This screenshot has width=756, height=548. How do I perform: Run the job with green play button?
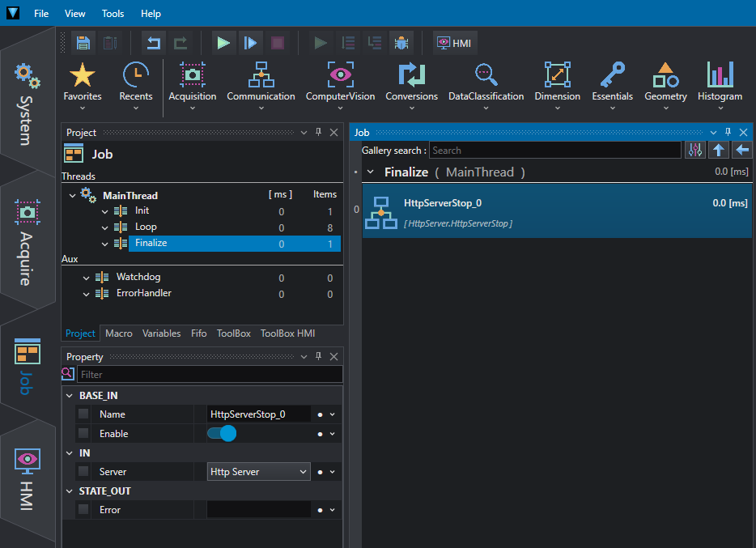pos(223,43)
